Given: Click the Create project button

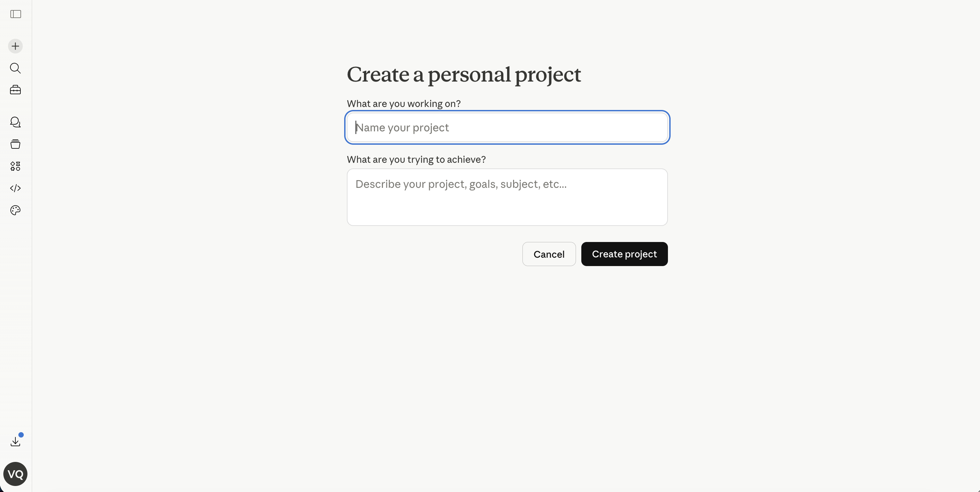Looking at the screenshot, I should (x=624, y=254).
